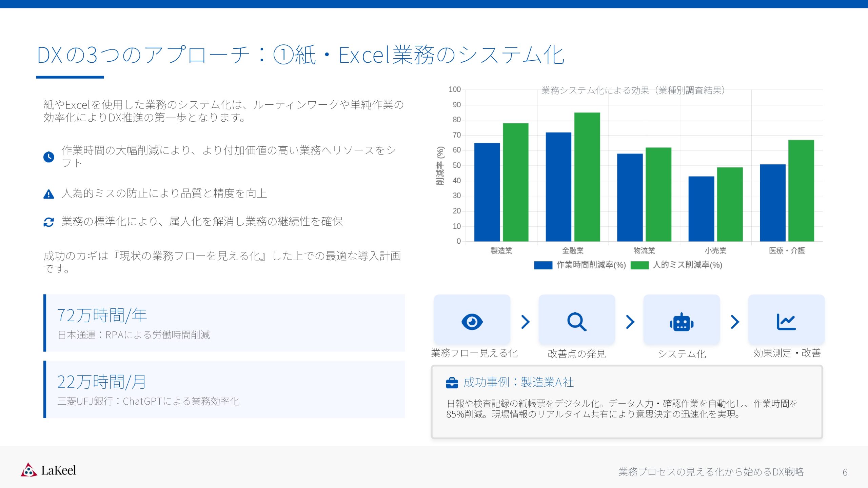Click the blue bar for 小売業

point(701,209)
